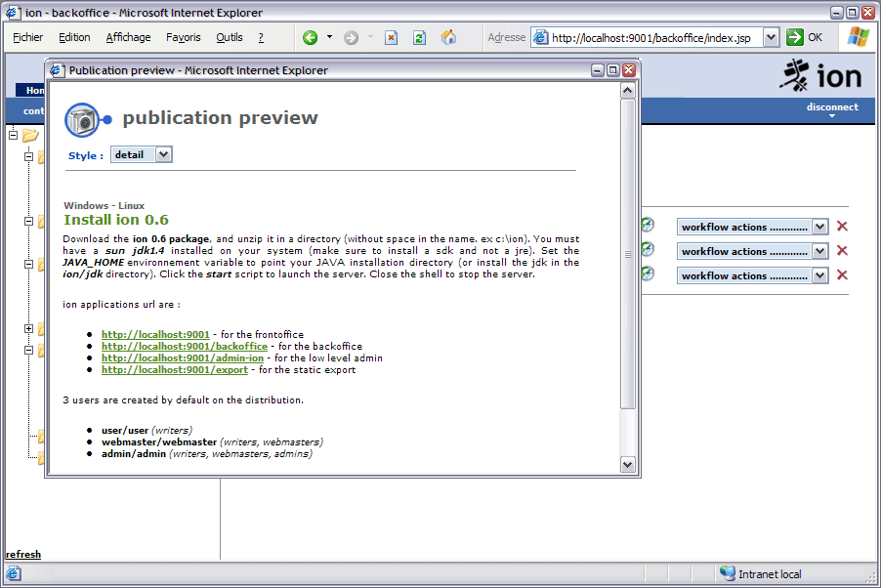This screenshot has height=588, width=881.
Task: Click the refresh link at bottom left
Action: 23,554
